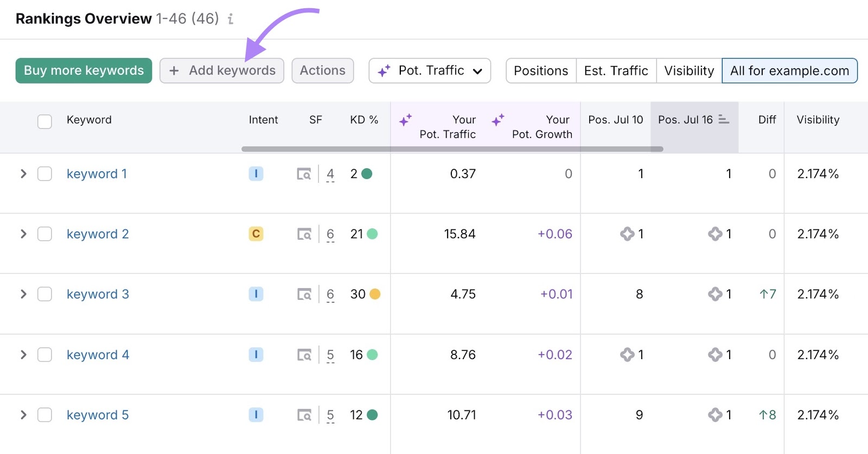Open the keyword 3 link
868x454 pixels.
pyautogui.click(x=98, y=295)
